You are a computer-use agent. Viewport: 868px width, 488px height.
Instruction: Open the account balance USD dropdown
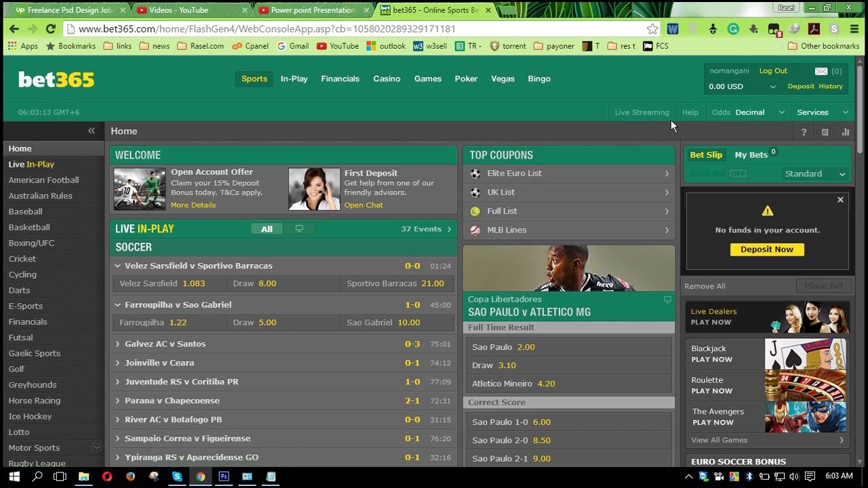point(743,87)
